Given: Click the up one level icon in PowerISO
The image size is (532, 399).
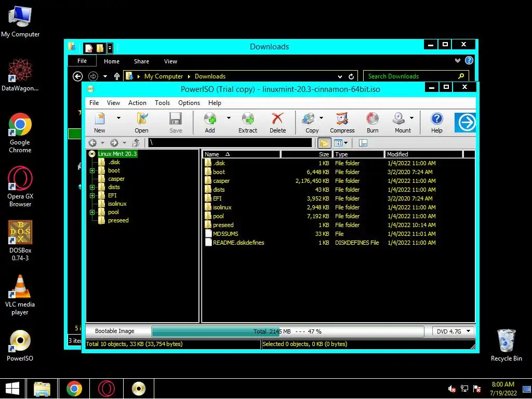Looking at the screenshot, I should tap(136, 143).
